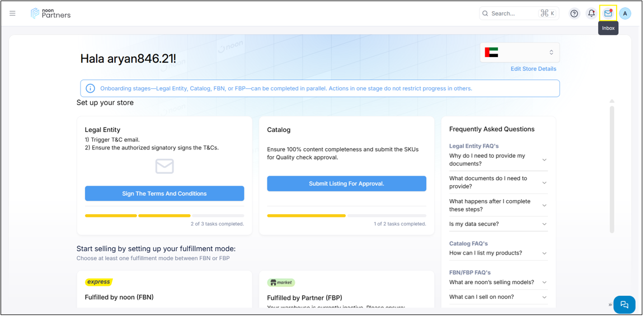Click the UAE flag icon
The width and height of the screenshot is (644, 316).
click(x=491, y=52)
